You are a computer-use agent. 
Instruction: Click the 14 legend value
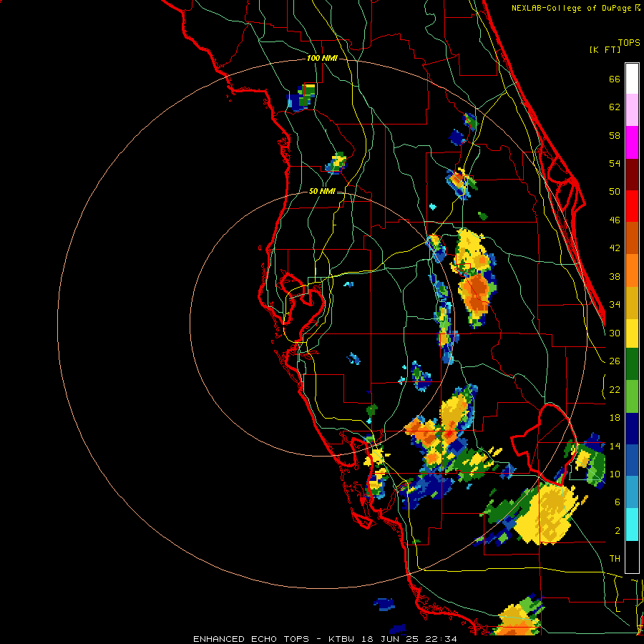615,446
